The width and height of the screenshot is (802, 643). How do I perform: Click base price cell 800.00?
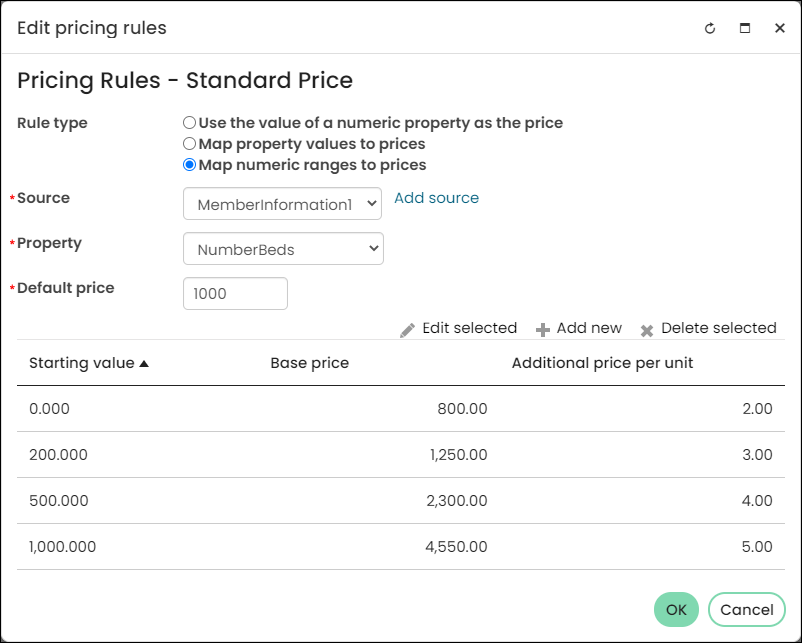click(462, 409)
